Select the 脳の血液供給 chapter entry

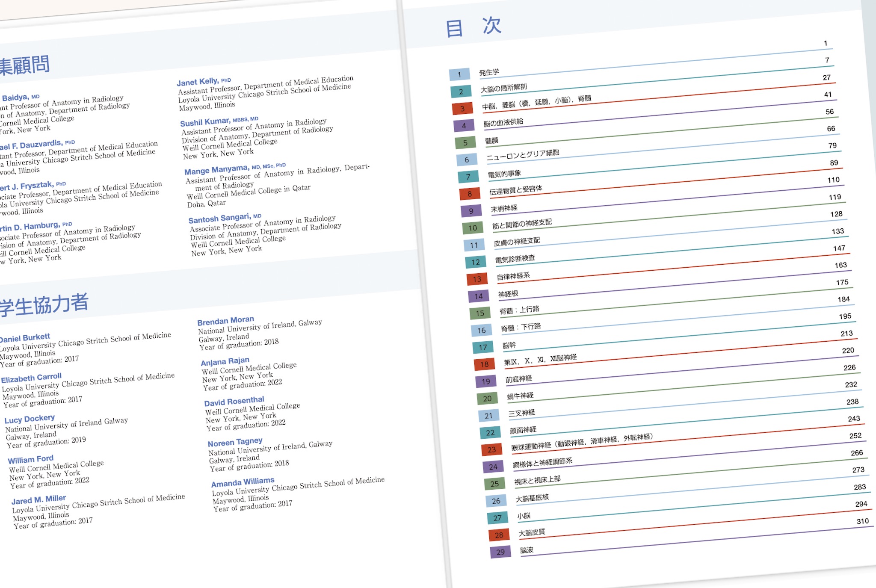coord(503,123)
